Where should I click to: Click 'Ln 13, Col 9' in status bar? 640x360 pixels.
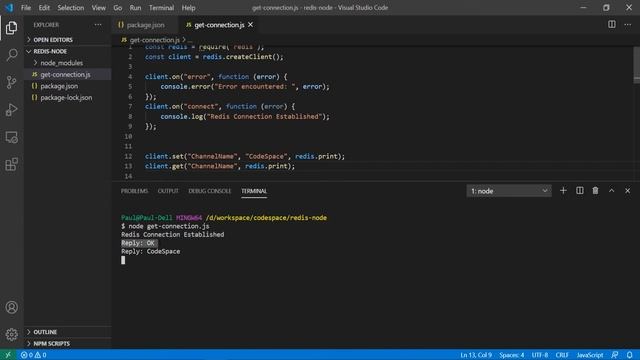[476, 355]
